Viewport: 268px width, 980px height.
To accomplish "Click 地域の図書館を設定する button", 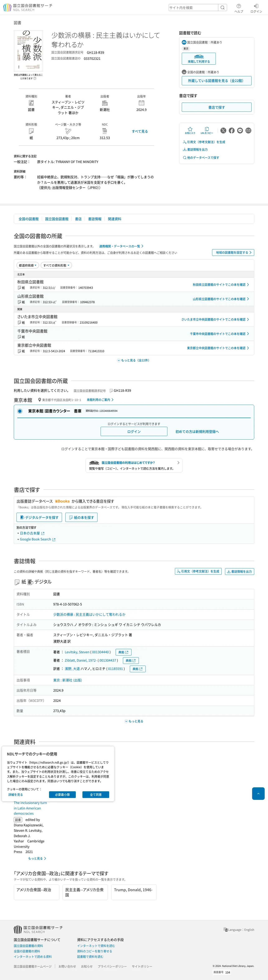I will pos(233,253).
